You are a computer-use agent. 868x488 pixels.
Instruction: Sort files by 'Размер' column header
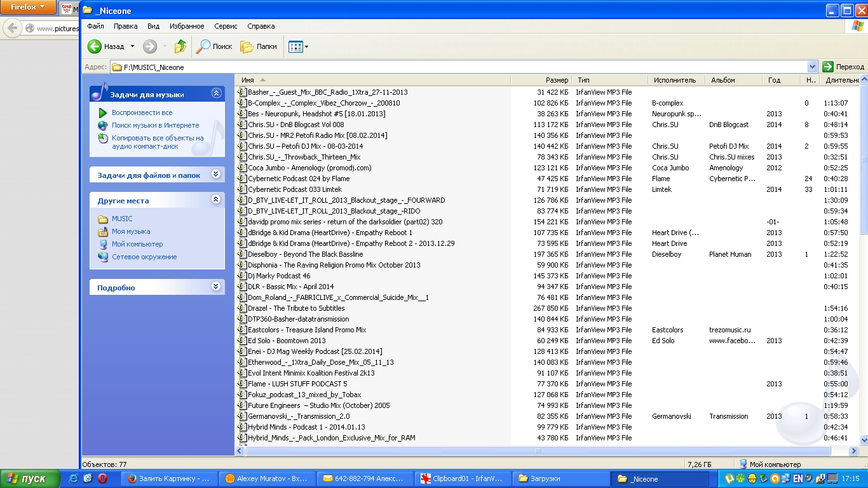coord(557,80)
